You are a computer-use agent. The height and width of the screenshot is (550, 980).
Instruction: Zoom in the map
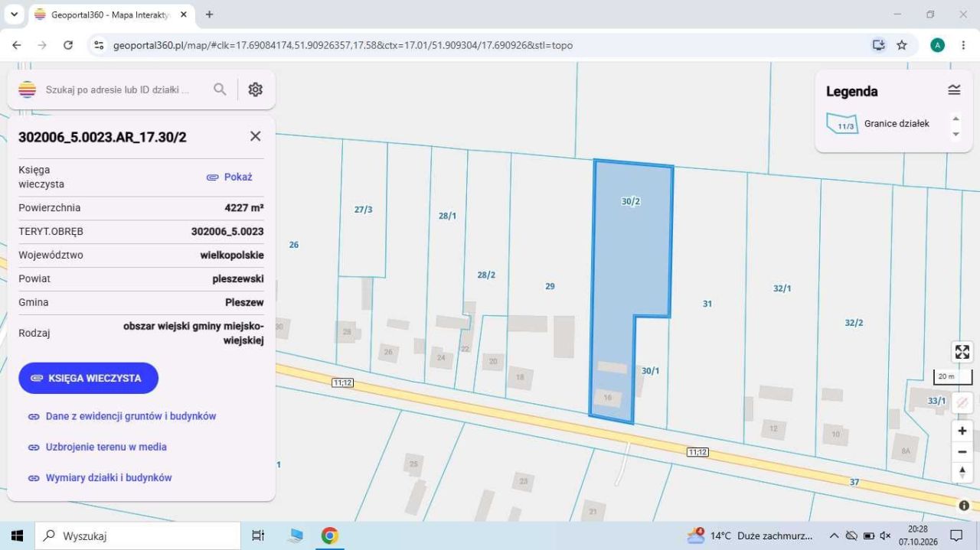(962, 431)
